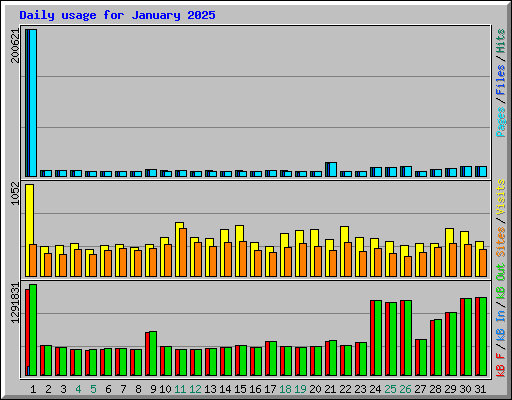Click the green kB Out bar for day 27
This screenshot has height=400, width=512.
(423, 358)
